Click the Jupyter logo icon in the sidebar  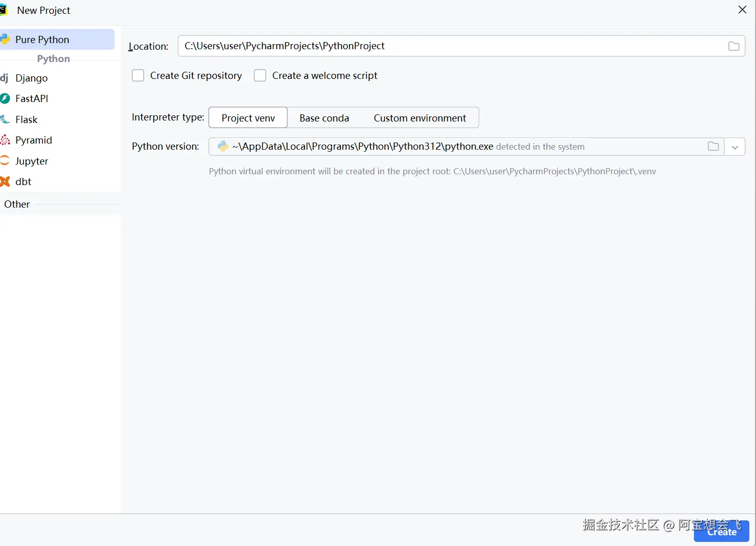5,160
